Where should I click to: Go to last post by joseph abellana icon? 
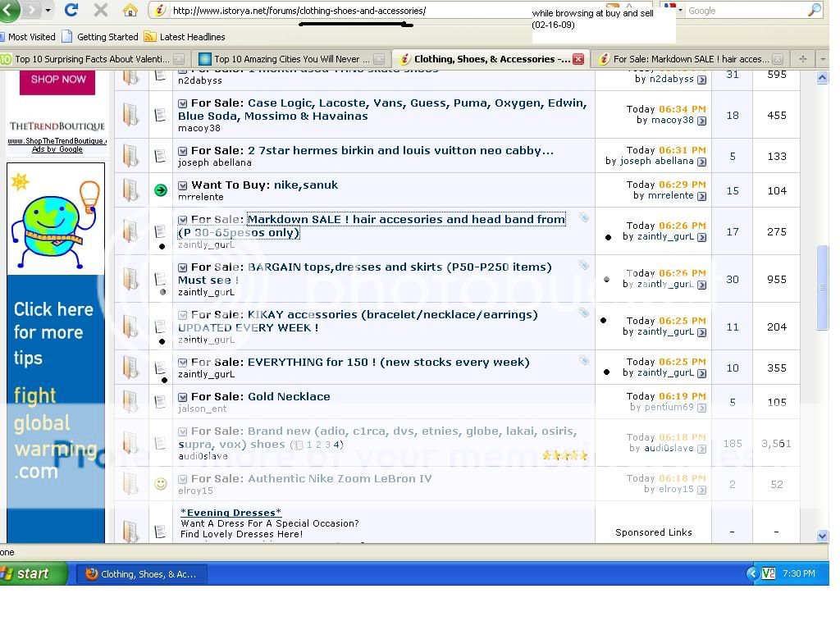[701, 162]
